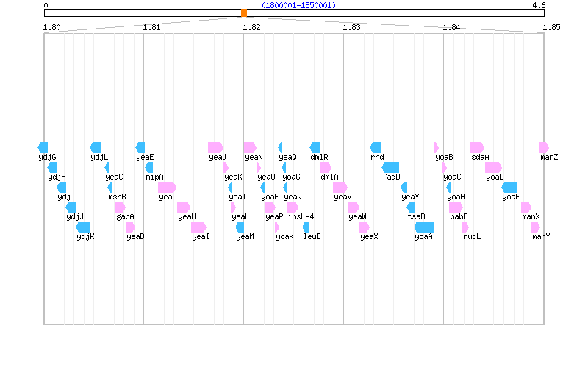Click the pink manZ gene arrow
Image resolution: width=588 pixels, height=368 pixels.
[x=544, y=147]
